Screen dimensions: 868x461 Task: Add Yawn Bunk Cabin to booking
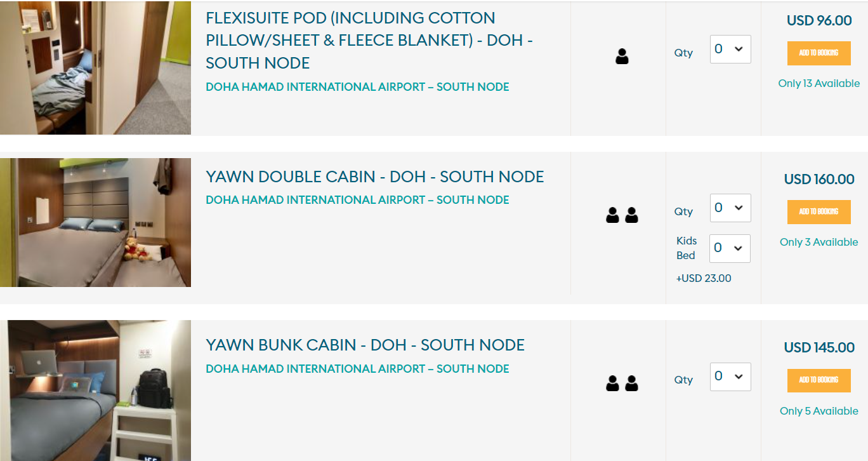pyautogui.click(x=819, y=380)
